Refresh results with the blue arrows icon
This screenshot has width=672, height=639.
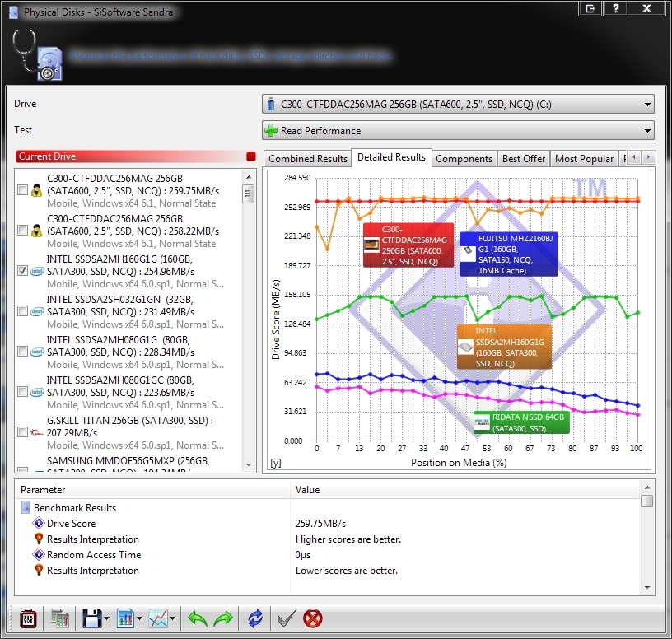point(255,618)
